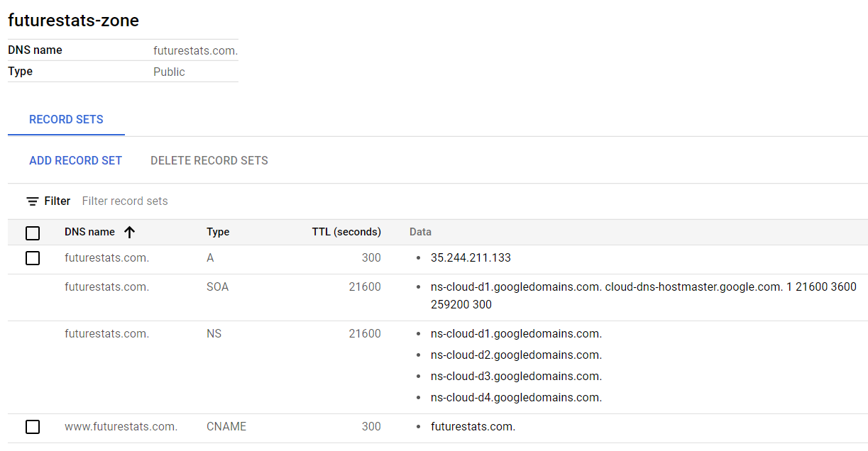Viewport: 868px width, 451px height.
Task: Click the A record type cell
Action: point(210,258)
